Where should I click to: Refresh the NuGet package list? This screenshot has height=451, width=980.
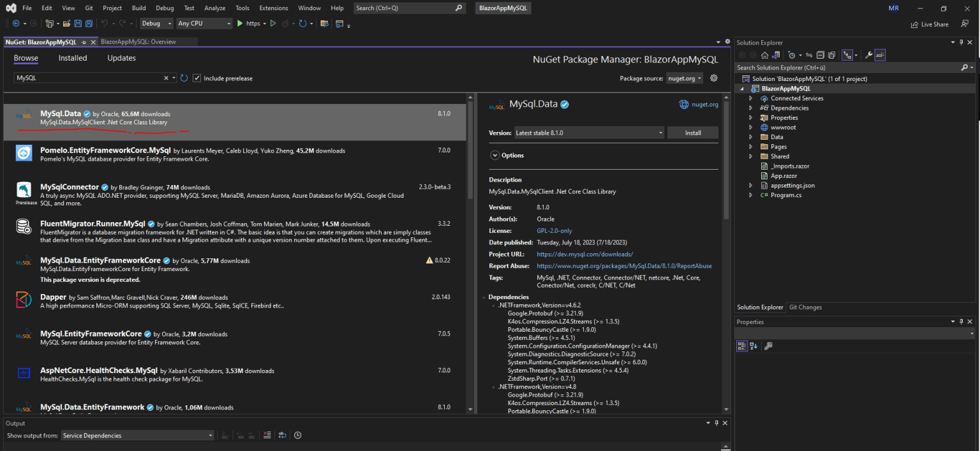point(184,78)
